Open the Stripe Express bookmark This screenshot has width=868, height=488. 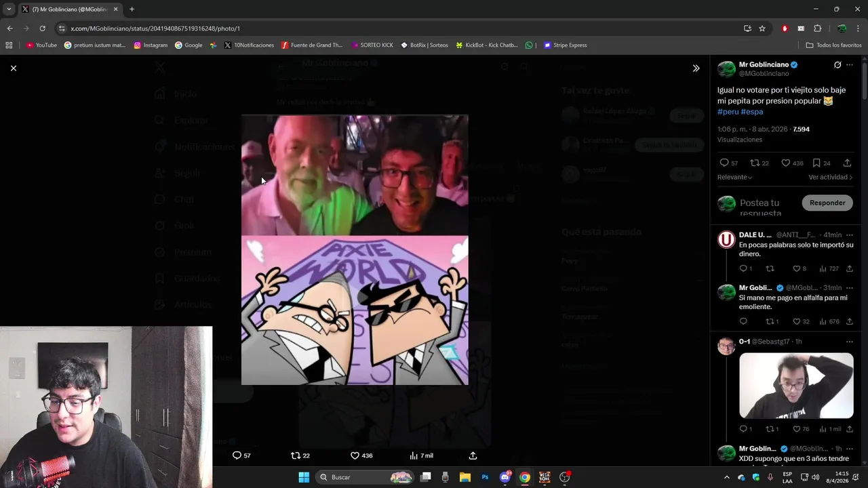pyautogui.click(x=566, y=45)
